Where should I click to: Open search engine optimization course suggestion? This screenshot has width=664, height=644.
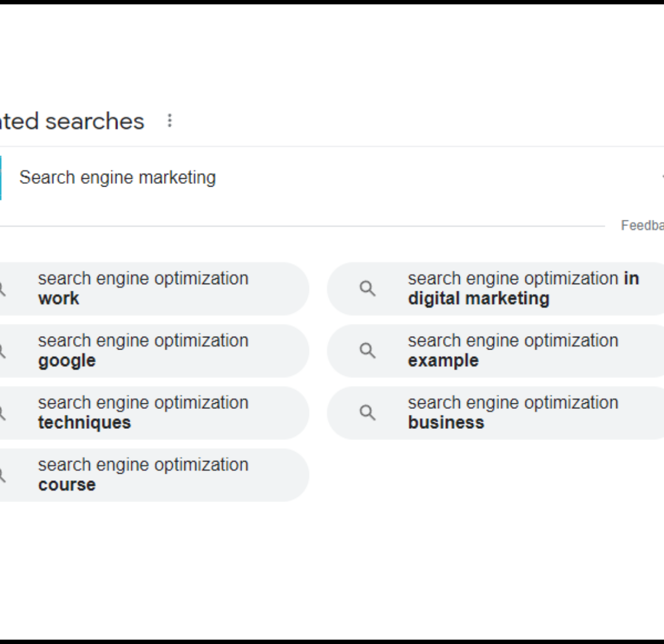154,475
